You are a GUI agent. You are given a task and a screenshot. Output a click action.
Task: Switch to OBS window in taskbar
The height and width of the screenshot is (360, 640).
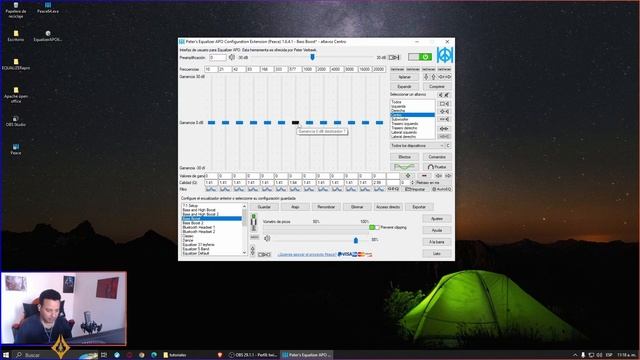click(x=253, y=355)
